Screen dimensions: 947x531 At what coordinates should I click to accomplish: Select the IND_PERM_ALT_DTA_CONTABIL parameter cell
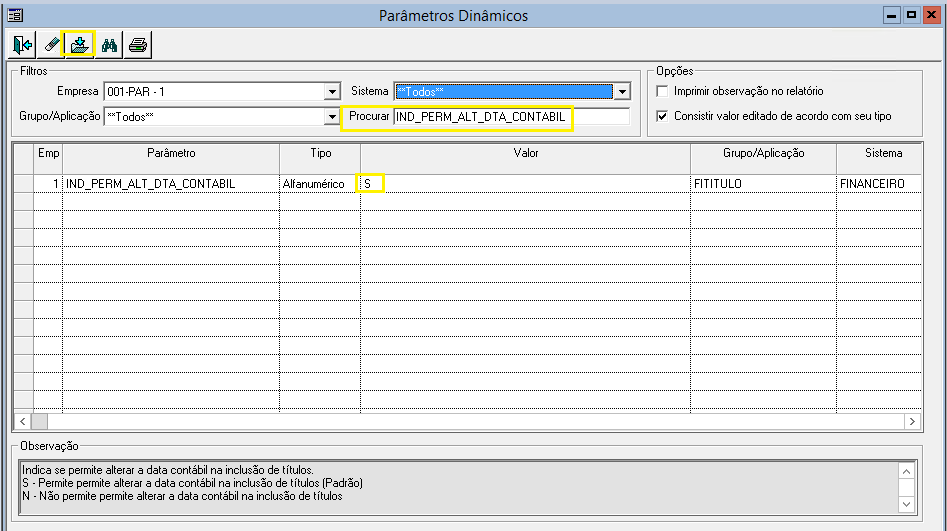point(171,184)
